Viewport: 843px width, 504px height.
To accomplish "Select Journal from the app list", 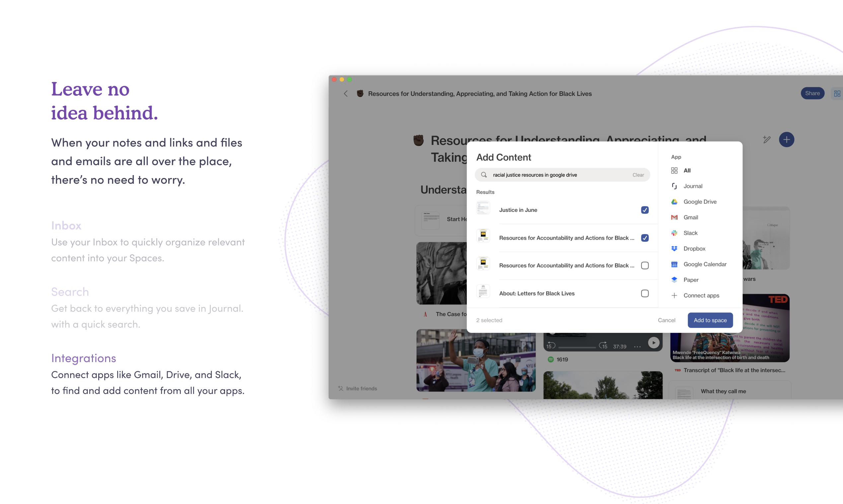I will (x=692, y=186).
